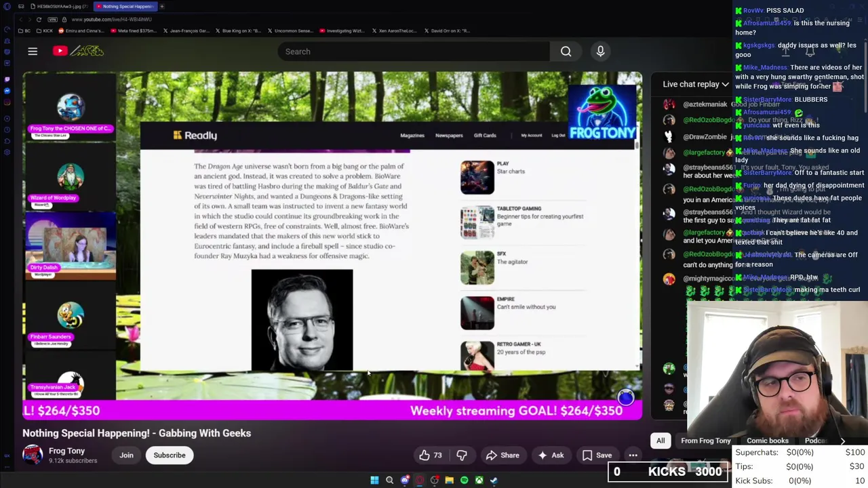Click the Join button
Image resolution: width=868 pixels, height=488 pixels.
126,455
